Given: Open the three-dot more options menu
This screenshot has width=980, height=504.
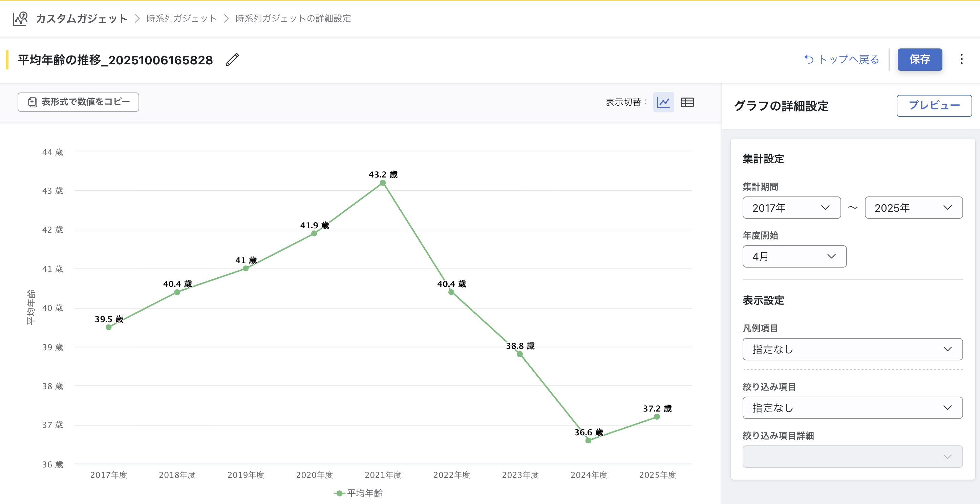Looking at the screenshot, I should point(961,59).
